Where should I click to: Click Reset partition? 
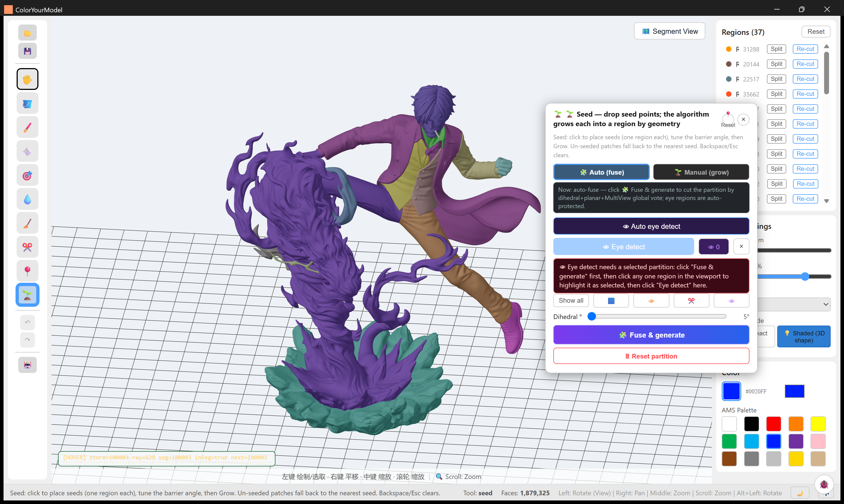point(651,356)
